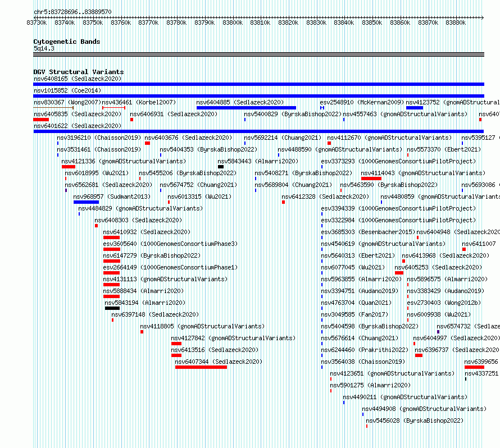This screenshot has width=500, height=448.
Task: Click nsv4484829 gnomAD variant label
Action: (x=140, y=208)
